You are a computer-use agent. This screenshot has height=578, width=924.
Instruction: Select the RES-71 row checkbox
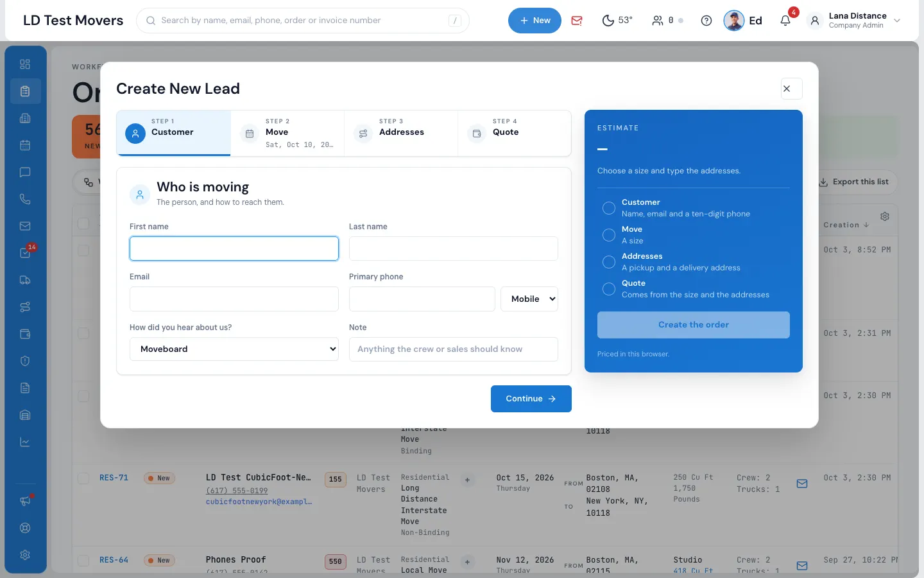pos(83,478)
